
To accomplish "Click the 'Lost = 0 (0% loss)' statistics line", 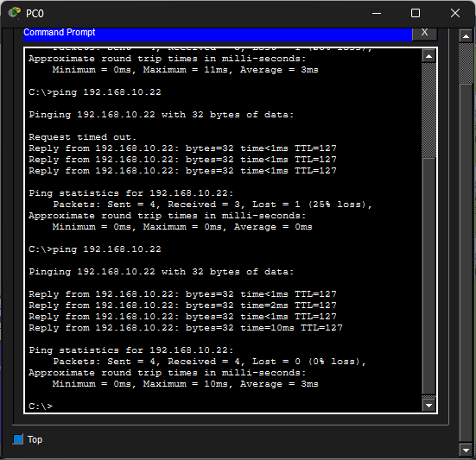I will [209, 362].
